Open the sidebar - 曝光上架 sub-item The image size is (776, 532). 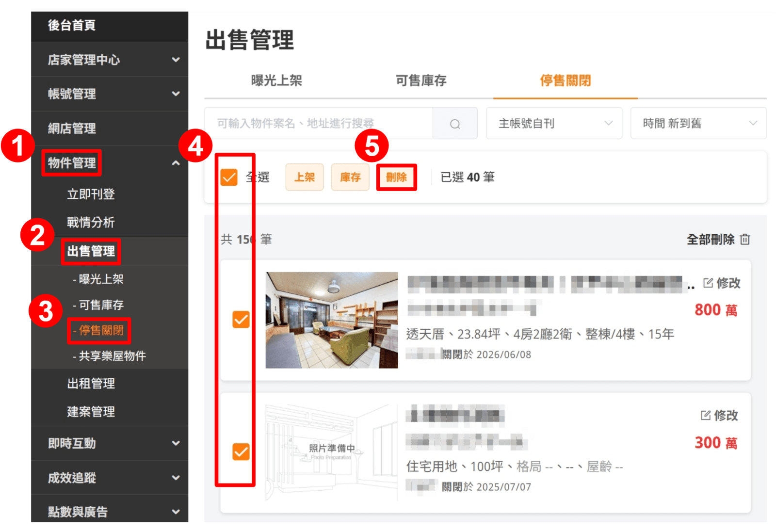tap(98, 279)
